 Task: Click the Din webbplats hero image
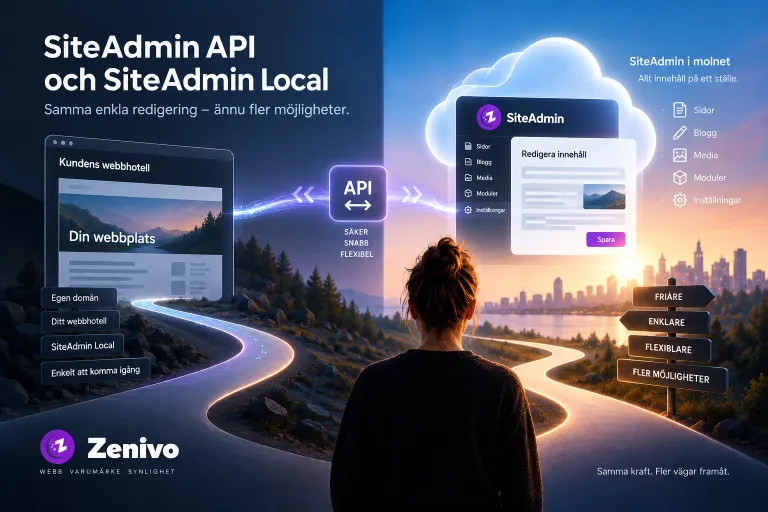point(140,223)
